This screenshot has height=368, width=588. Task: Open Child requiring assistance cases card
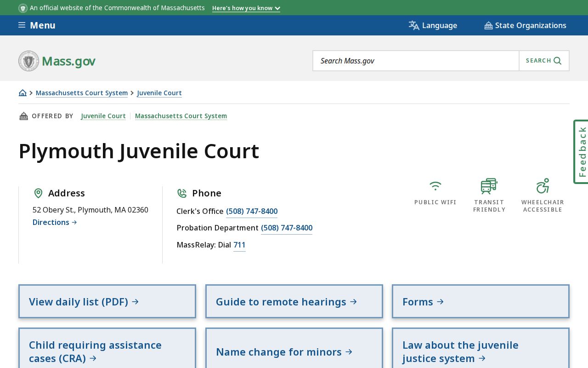pos(107,348)
